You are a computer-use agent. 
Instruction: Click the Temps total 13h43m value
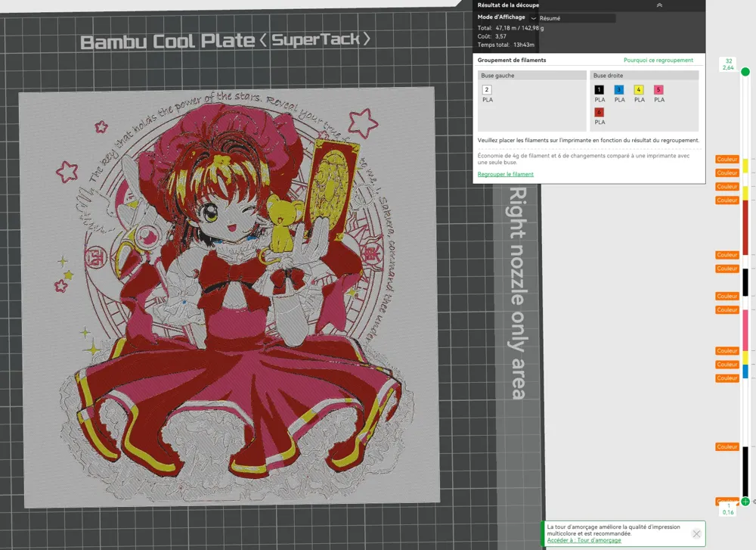[524, 45]
